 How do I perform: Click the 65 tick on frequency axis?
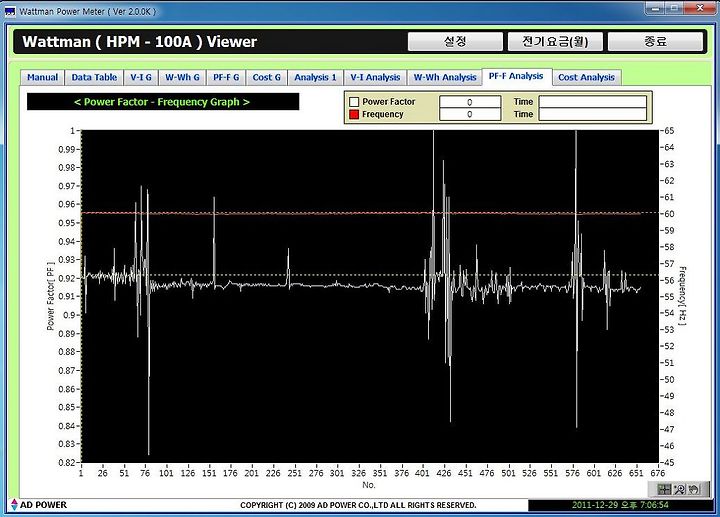point(669,130)
